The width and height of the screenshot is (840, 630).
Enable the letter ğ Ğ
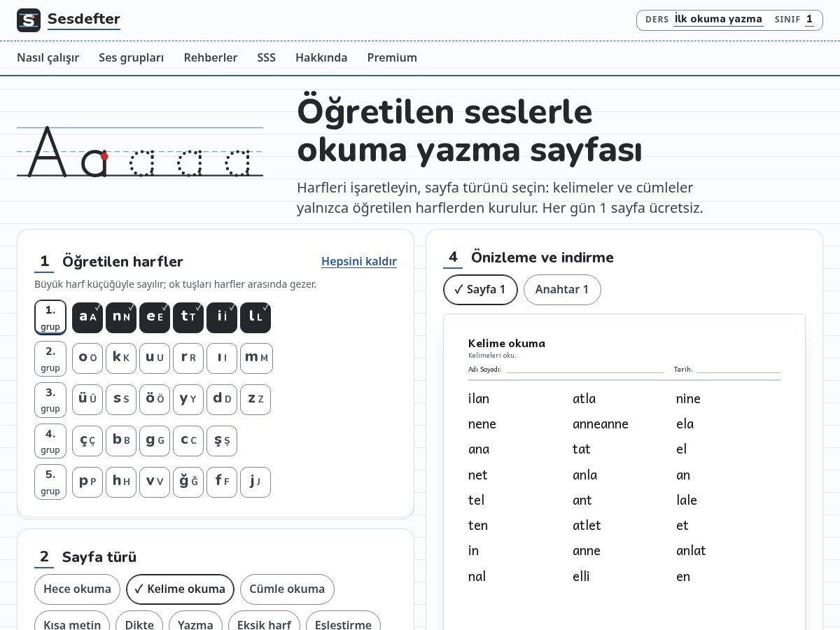pos(188,482)
